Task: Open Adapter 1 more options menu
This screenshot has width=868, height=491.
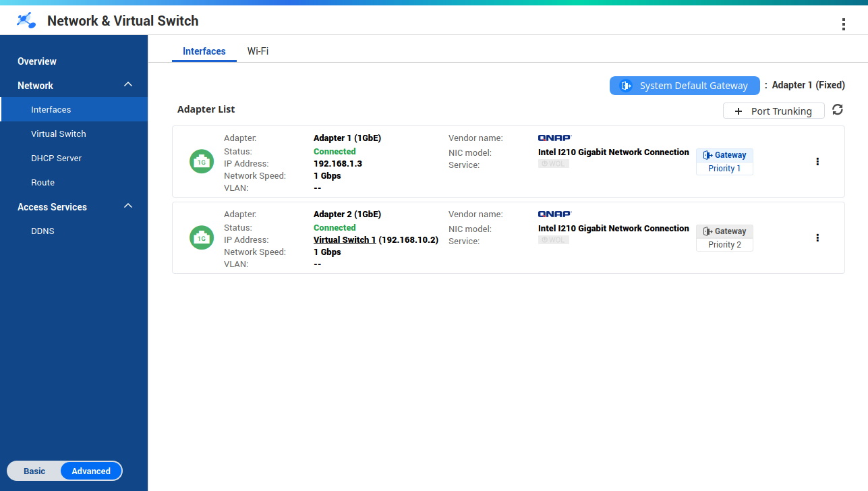Action: (817, 162)
